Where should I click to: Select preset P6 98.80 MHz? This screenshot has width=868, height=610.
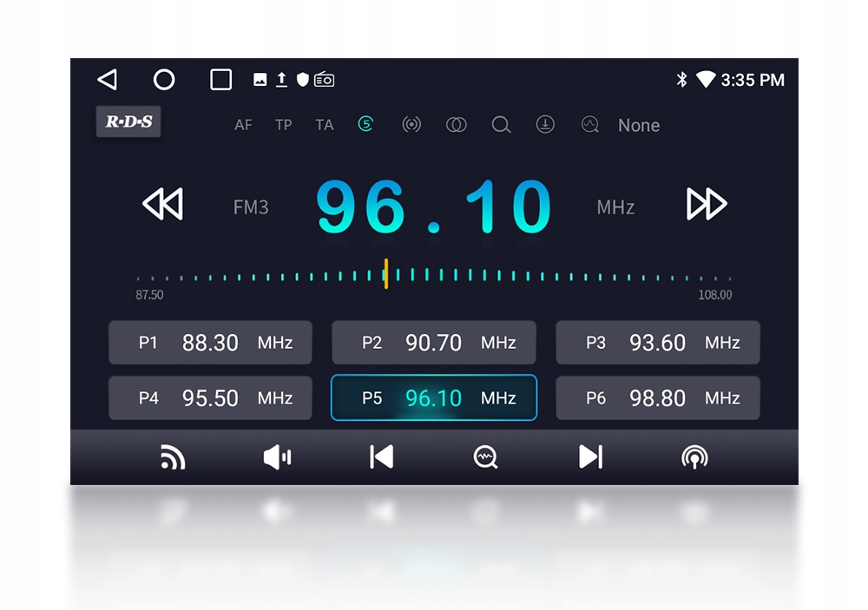click(658, 398)
